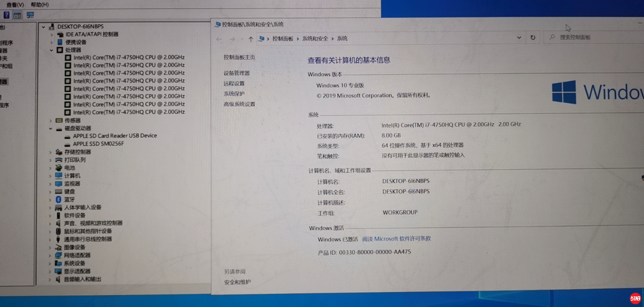Screen dimensions: 644x307
Task: Select APPLE SSD SM0256F disk device
Action: [x=98, y=144]
